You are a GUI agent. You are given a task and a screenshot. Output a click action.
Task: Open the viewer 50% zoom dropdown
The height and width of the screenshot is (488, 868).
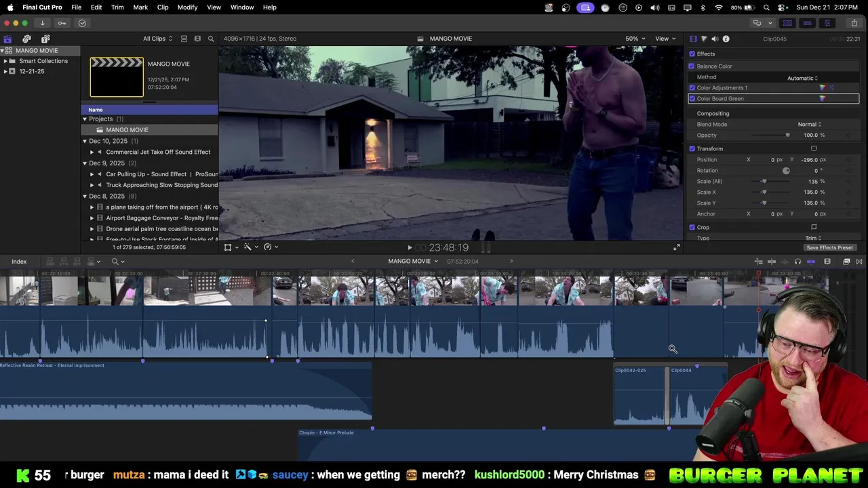(x=635, y=39)
